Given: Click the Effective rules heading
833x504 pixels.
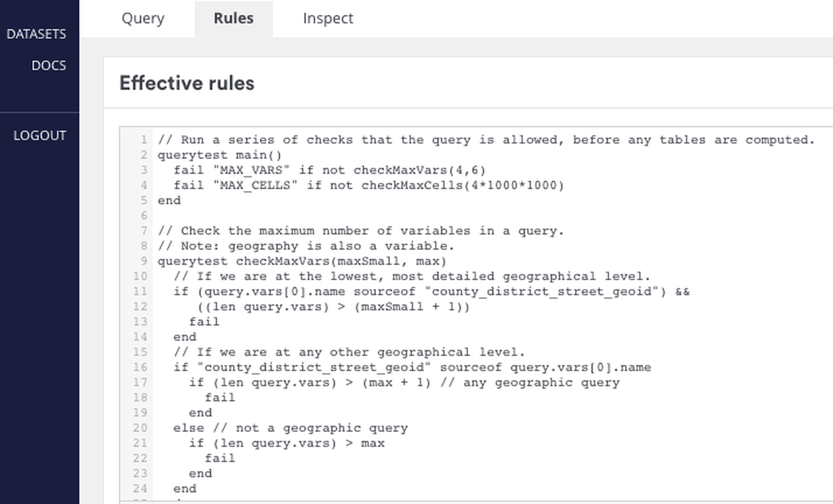Looking at the screenshot, I should (187, 83).
